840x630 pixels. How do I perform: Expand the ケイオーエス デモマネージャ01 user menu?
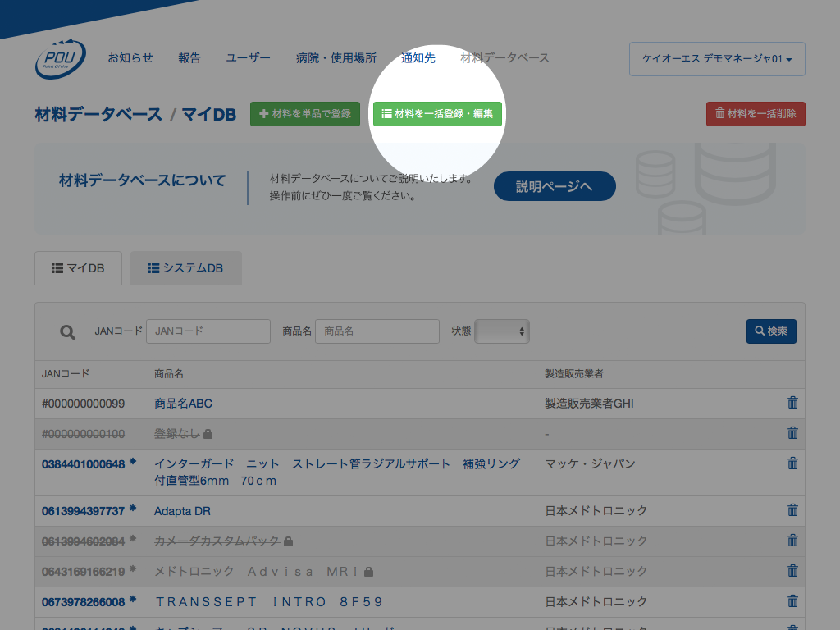717,59
